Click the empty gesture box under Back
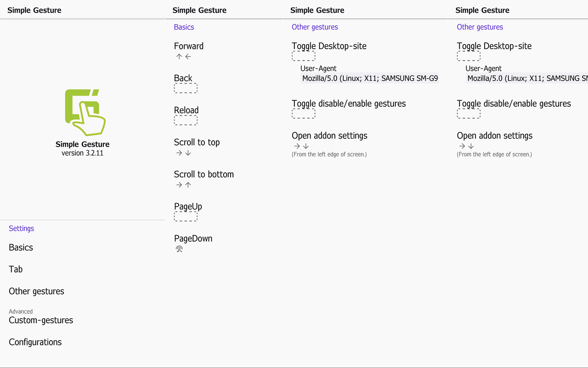This screenshot has width=588, height=368. [186, 88]
